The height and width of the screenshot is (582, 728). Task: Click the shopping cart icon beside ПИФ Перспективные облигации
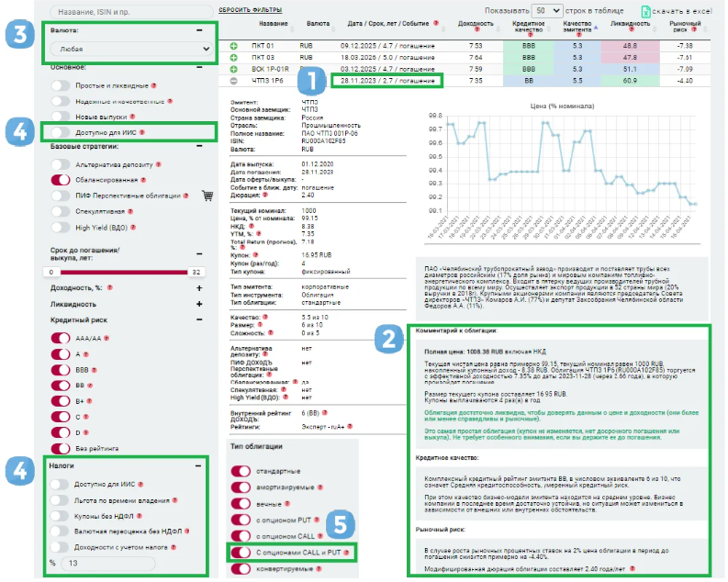coord(207,196)
